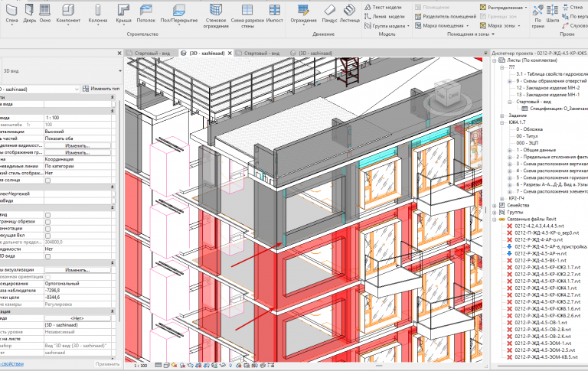Close the active {3D - sazhinaad} tab
This screenshot has height=371, width=588.
[x=230, y=54]
